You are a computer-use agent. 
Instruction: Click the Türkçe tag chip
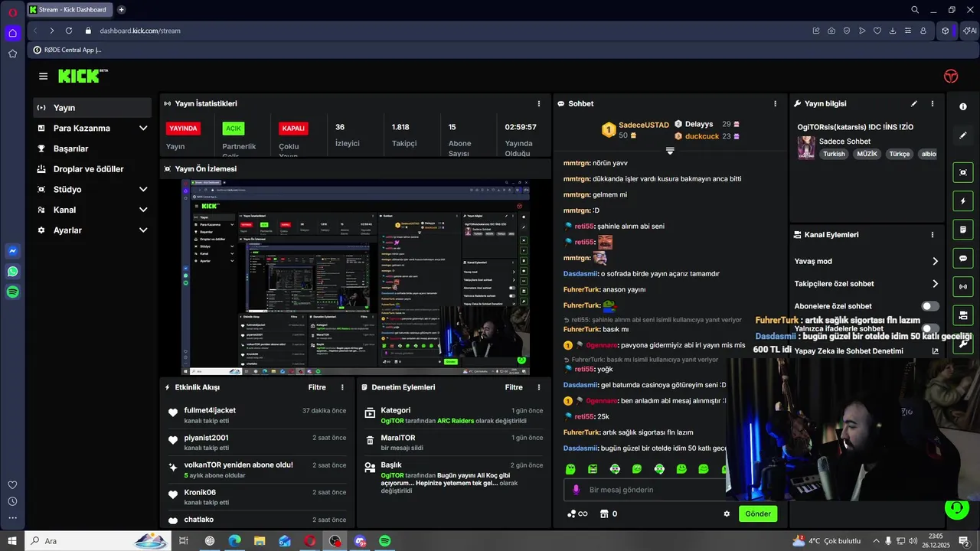tap(899, 154)
